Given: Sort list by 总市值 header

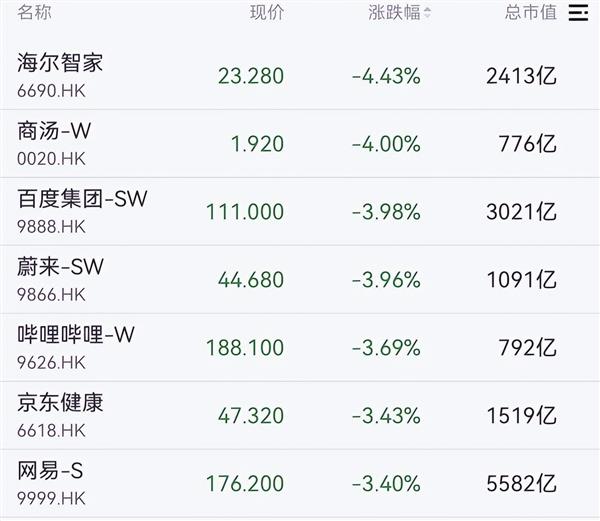Looking at the screenshot, I should click(530, 12).
